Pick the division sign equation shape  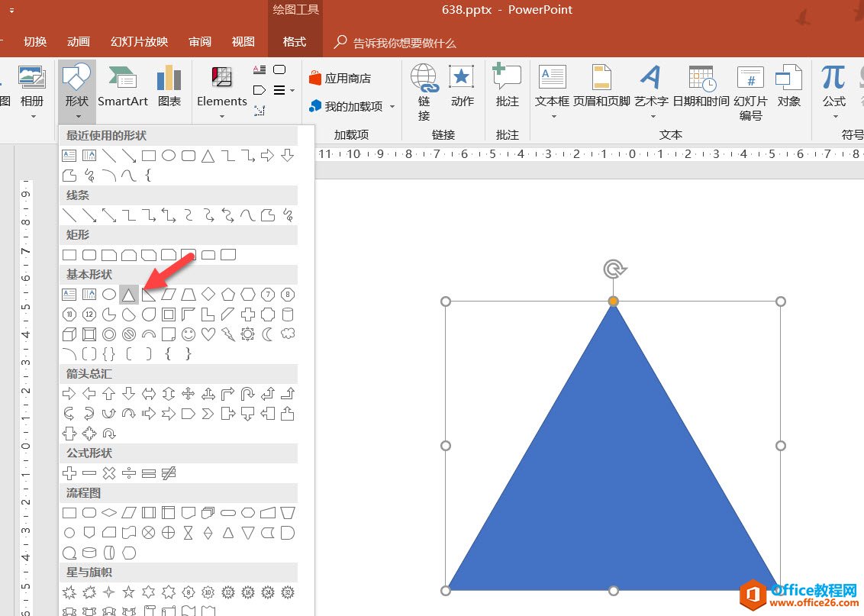point(129,473)
